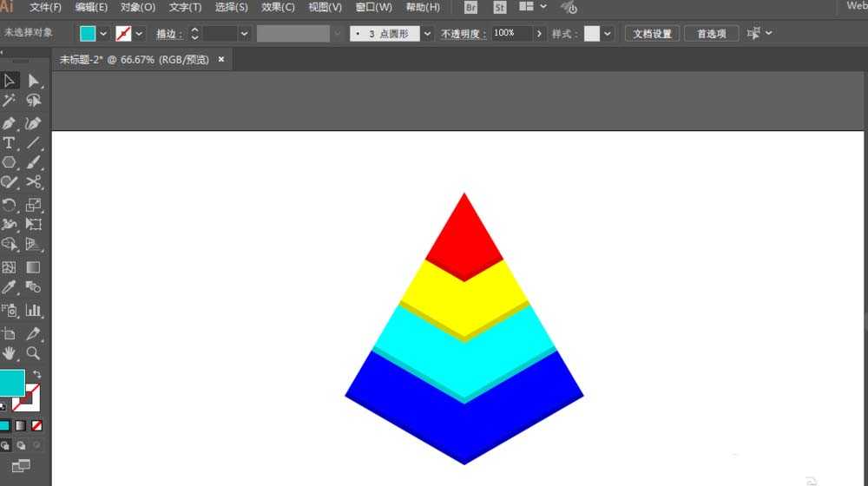
Task: Set fill to None mode
Action: [36, 425]
